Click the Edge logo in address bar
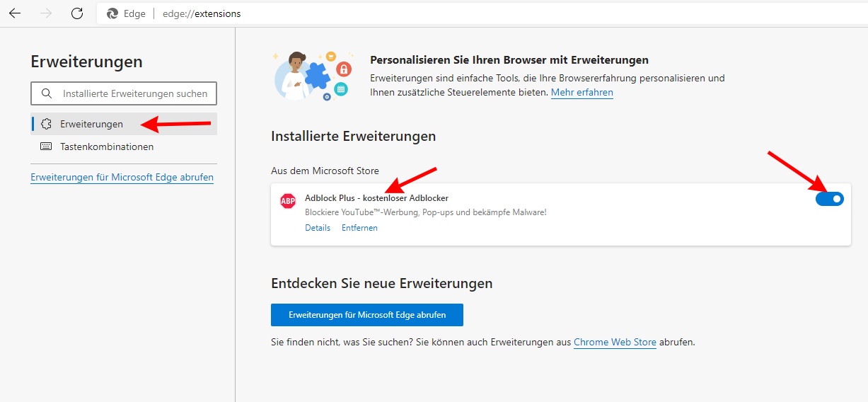868x402 pixels. click(x=112, y=13)
